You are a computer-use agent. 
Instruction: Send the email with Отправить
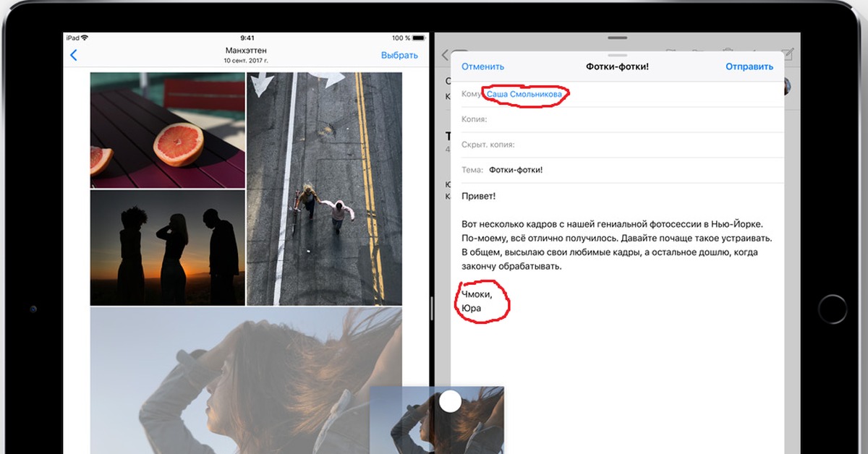[x=749, y=67]
